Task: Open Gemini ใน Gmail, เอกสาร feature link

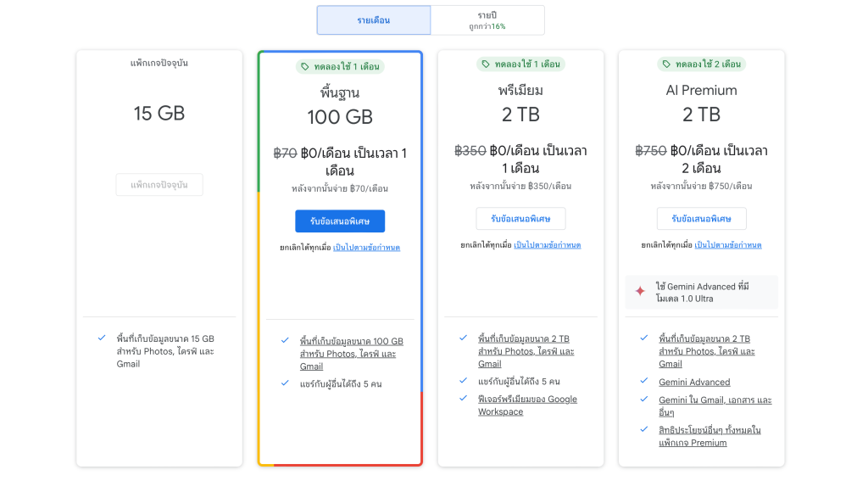Action: click(715, 405)
